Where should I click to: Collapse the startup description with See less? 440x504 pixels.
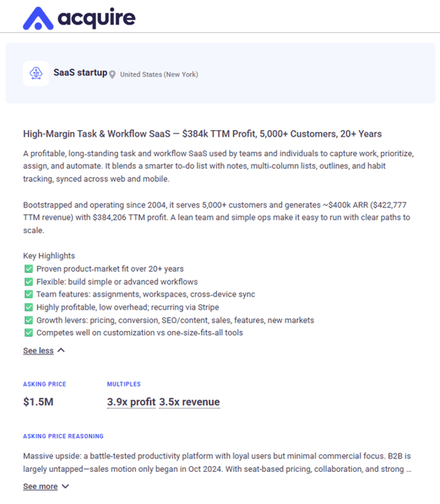point(38,350)
